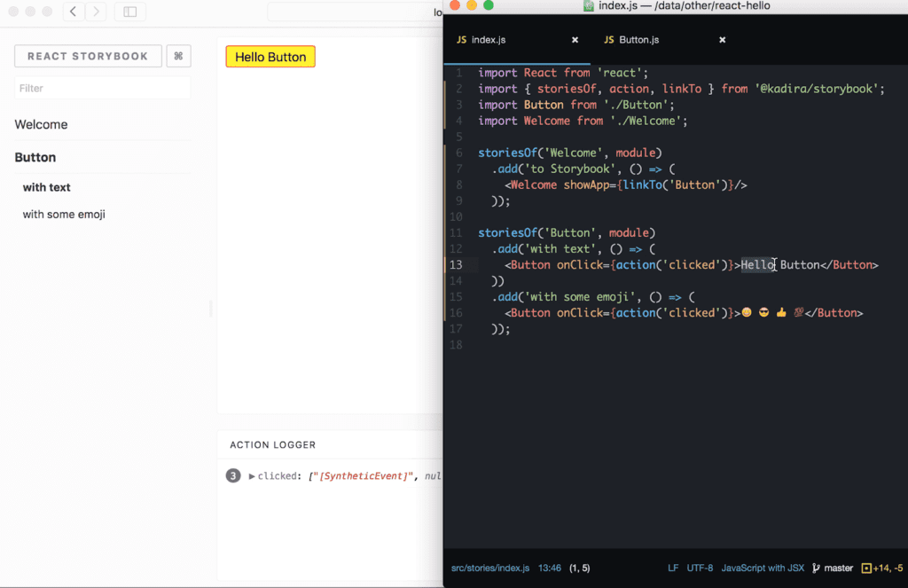Select the Welcome story kind
Screen dimensions: 908x588
(x=41, y=124)
